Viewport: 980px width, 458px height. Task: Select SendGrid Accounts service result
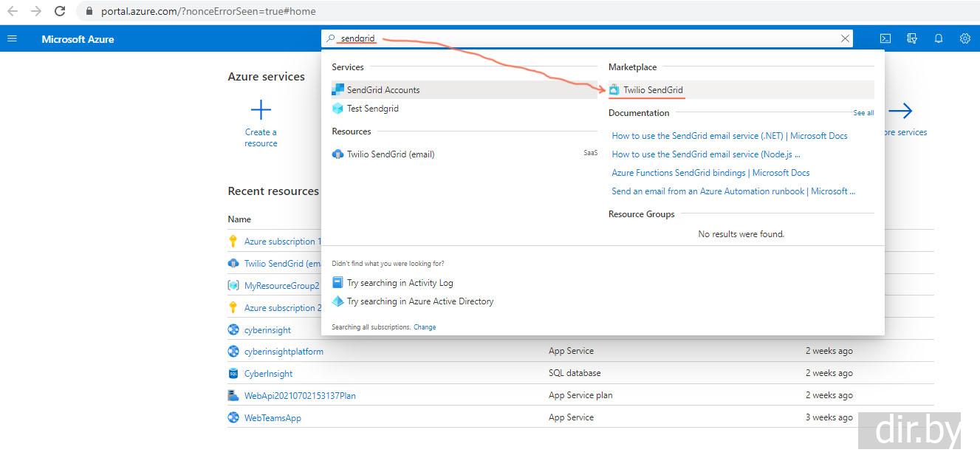click(383, 90)
